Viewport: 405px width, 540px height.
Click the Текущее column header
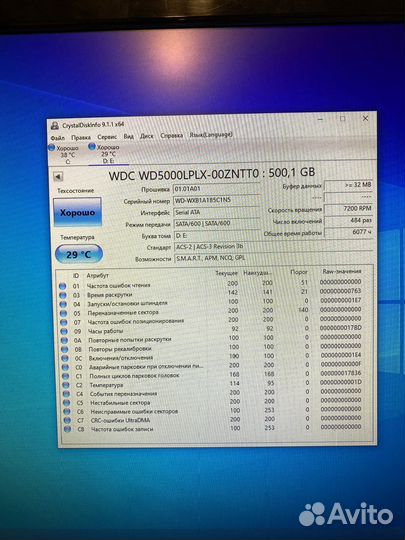point(226,273)
